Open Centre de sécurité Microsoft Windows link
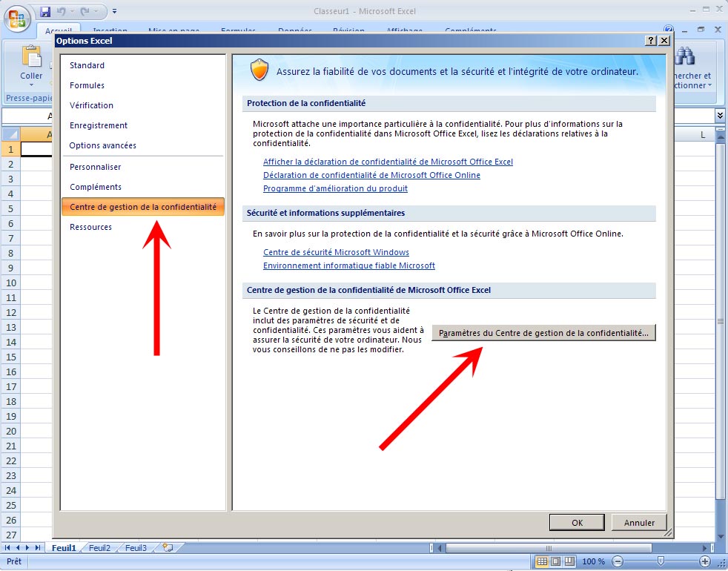This screenshot has width=728, height=571. point(336,252)
